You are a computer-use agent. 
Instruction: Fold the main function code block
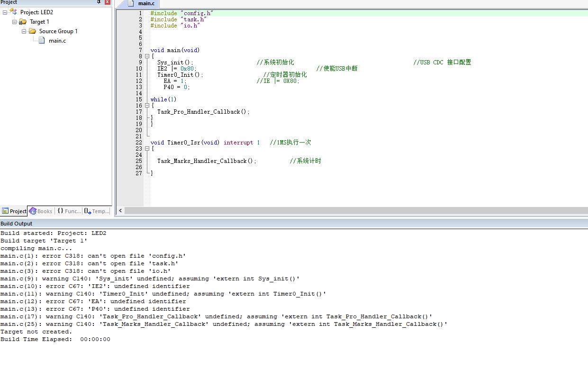[x=147, y=56]
